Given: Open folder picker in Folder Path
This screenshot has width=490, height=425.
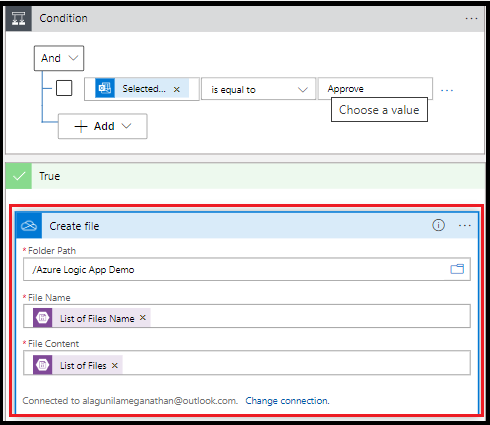Looking at the screenshot, I should 457,269.
